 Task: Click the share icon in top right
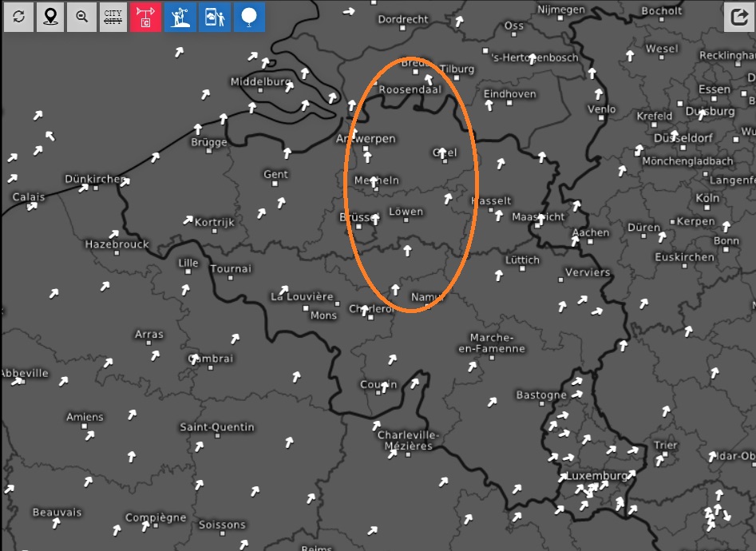(x=738, y=18)
